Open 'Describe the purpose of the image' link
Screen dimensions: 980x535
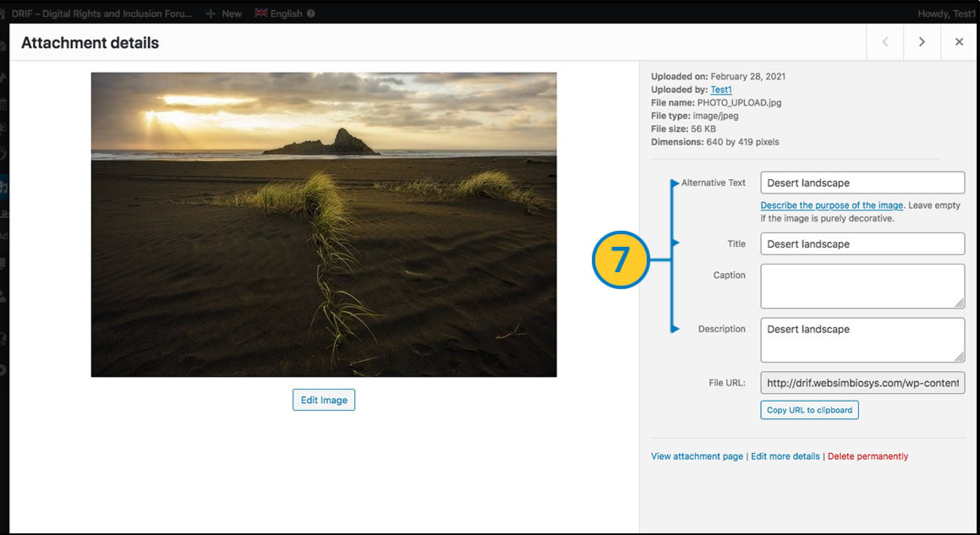pos(831,205)
